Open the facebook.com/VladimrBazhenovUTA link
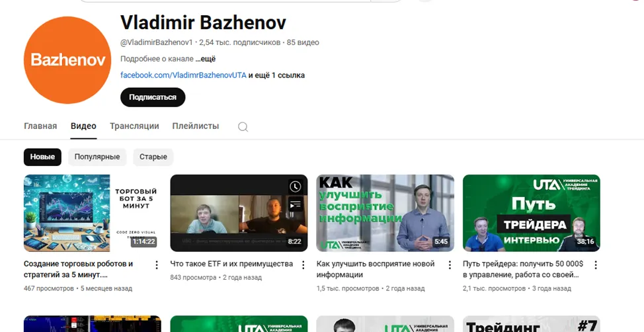This screenshot has width=644, height=332. coord(183,75)
